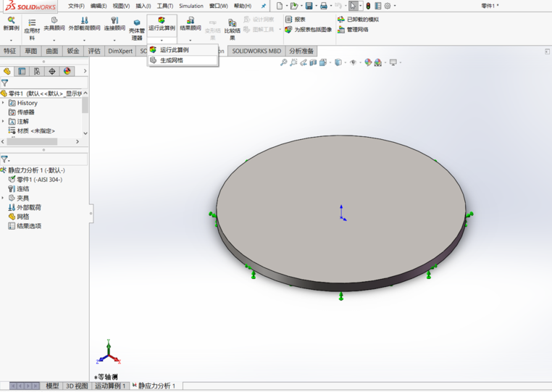
Task: Click the Edit Appearance color sphere icon
Action: pyautogui.click(x=368, y=62)
